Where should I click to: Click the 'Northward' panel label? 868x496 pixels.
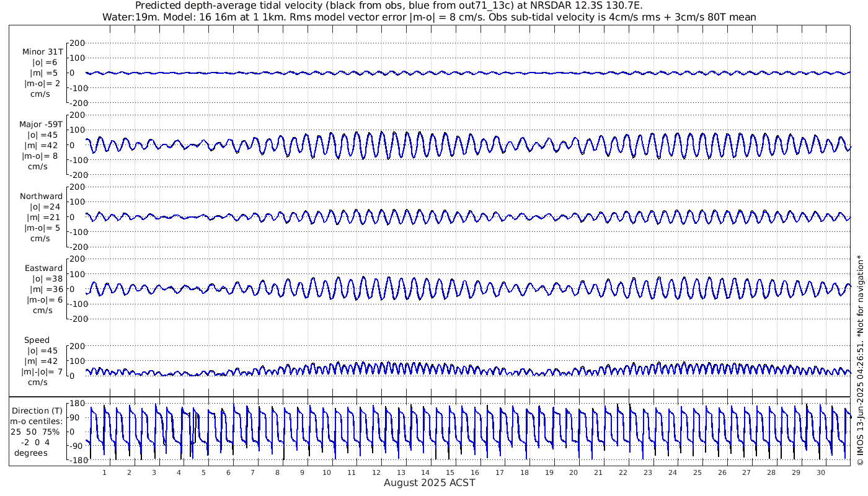click(x=41, y=197)
